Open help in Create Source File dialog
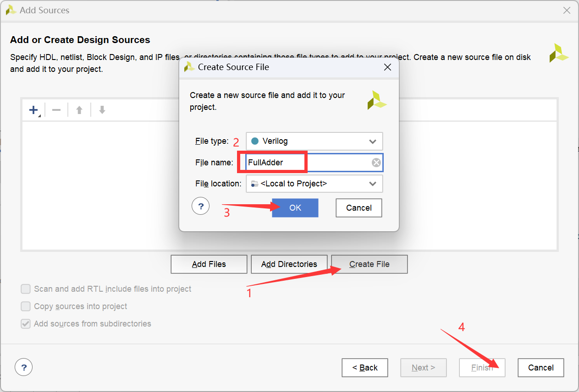The width and height of the screenshot is (579, 392). pyautogui.click(x=200, y=207)
